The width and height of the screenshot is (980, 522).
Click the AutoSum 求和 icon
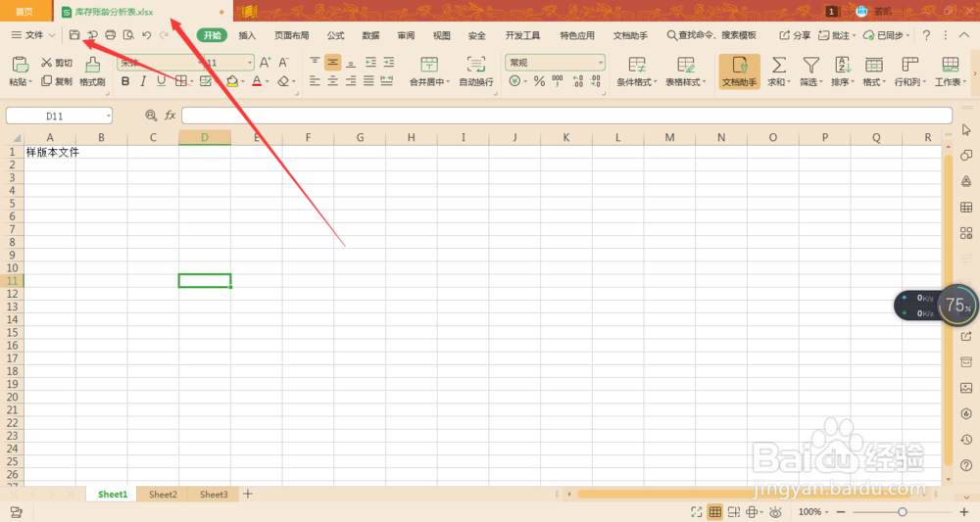click(779, 65)
